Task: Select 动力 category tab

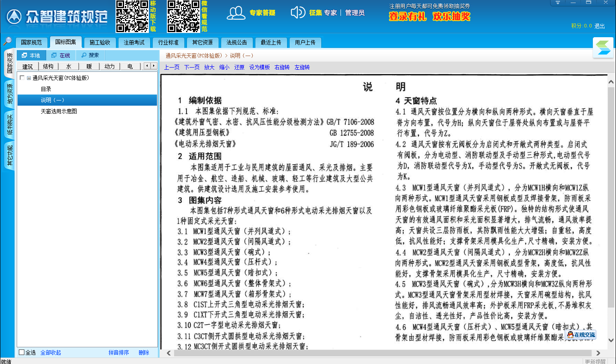Action: coord(110,66)
